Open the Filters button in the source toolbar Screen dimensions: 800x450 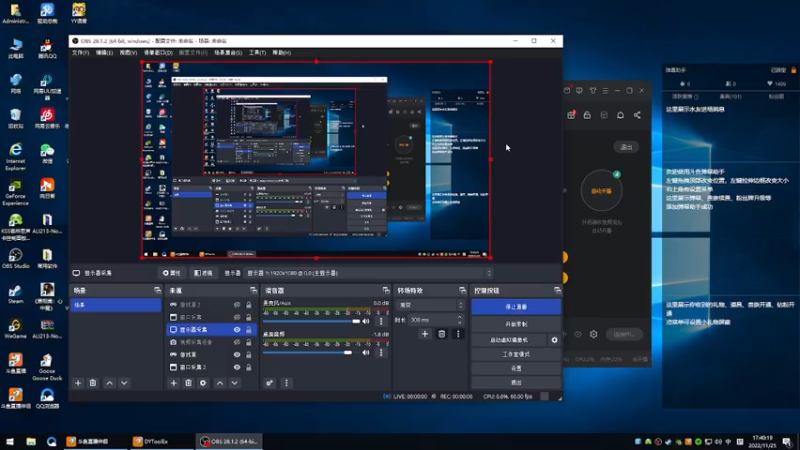203,273
